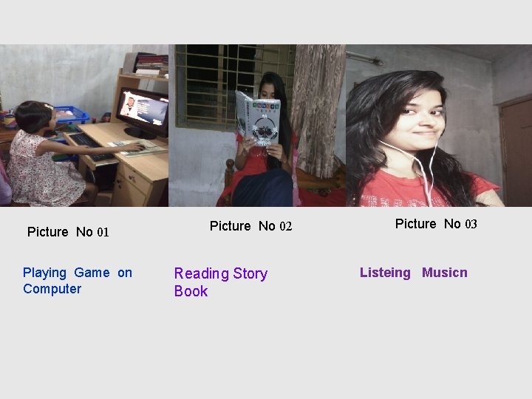Click the girl with earphones photo
This screenshot has height=399, width=532.
coord(439,126)
